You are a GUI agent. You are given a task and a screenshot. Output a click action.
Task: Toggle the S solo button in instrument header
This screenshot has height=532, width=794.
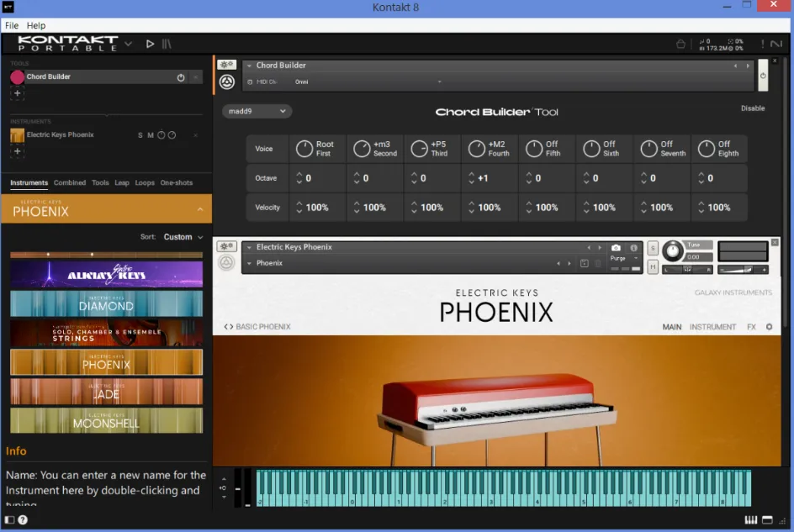click(653, 248)
